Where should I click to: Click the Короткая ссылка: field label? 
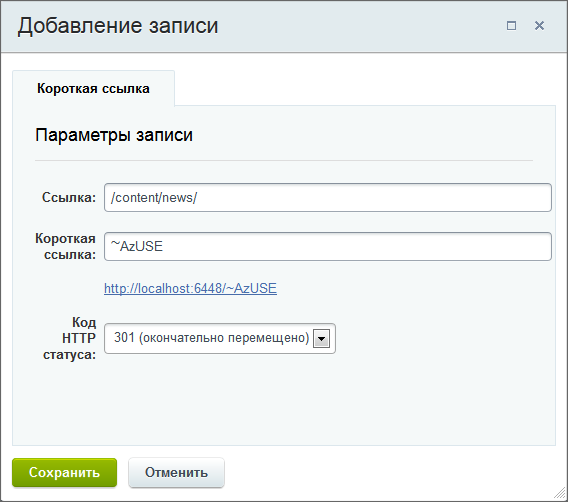pos(66,246)
